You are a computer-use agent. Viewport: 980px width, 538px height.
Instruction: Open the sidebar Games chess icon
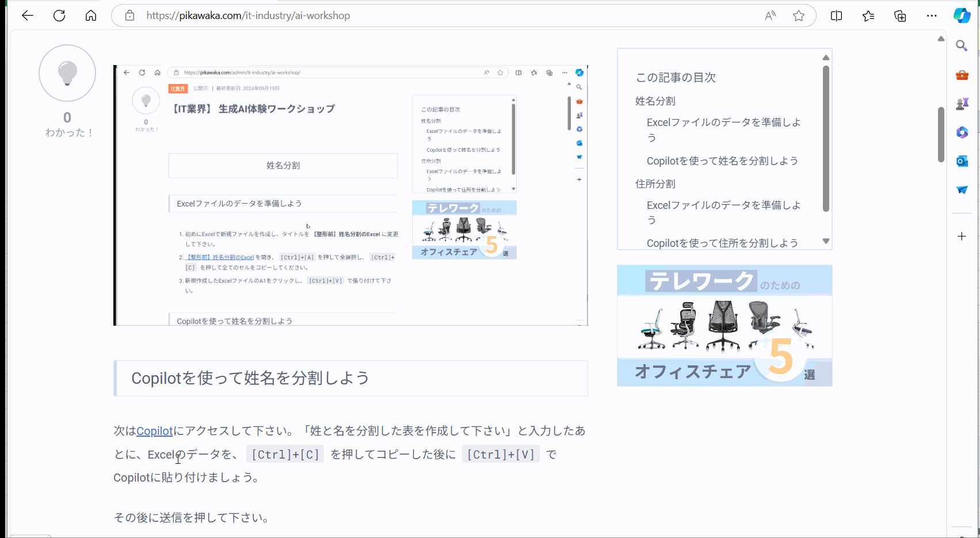(x=962, y=104)
